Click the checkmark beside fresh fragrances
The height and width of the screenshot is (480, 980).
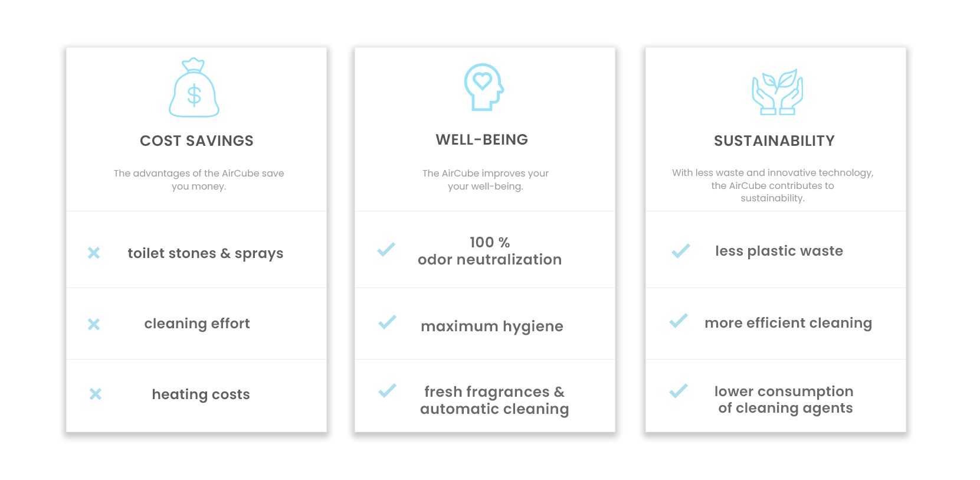coord(388,391)
